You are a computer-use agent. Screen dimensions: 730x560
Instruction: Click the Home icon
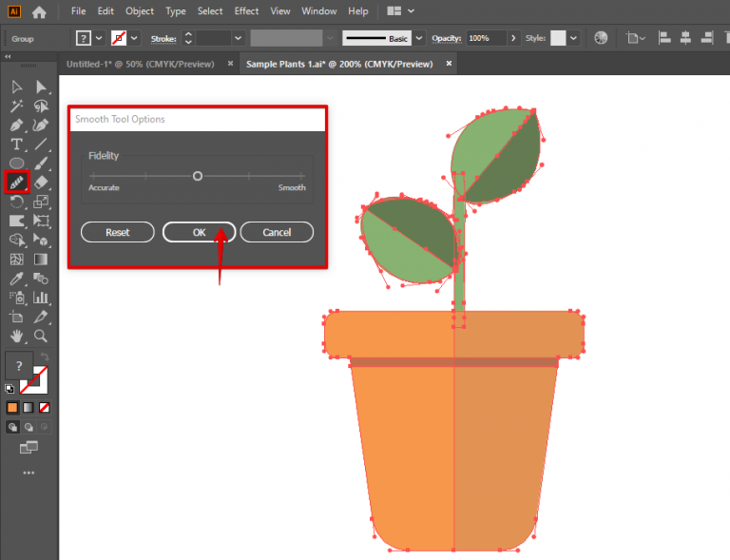point(39,12)
